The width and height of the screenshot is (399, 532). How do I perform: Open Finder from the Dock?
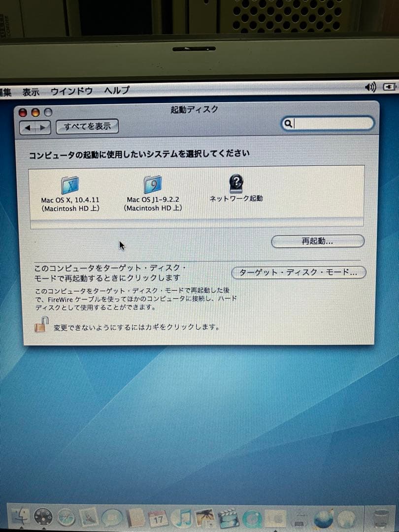coord(20,517)
